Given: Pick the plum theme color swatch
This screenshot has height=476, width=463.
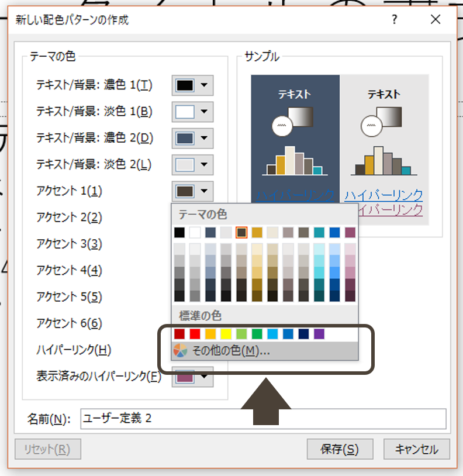Looking at the screenshot, I should tap(350, 233).
